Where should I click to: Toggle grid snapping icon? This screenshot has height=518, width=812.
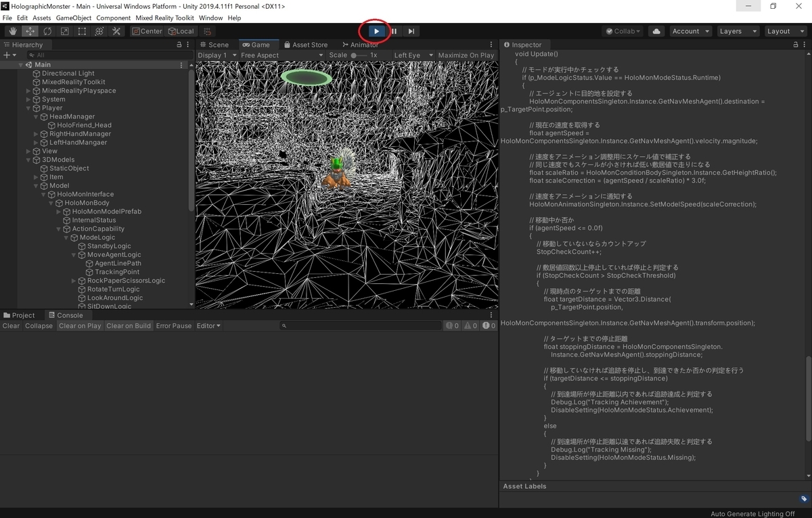coord(208,31)
